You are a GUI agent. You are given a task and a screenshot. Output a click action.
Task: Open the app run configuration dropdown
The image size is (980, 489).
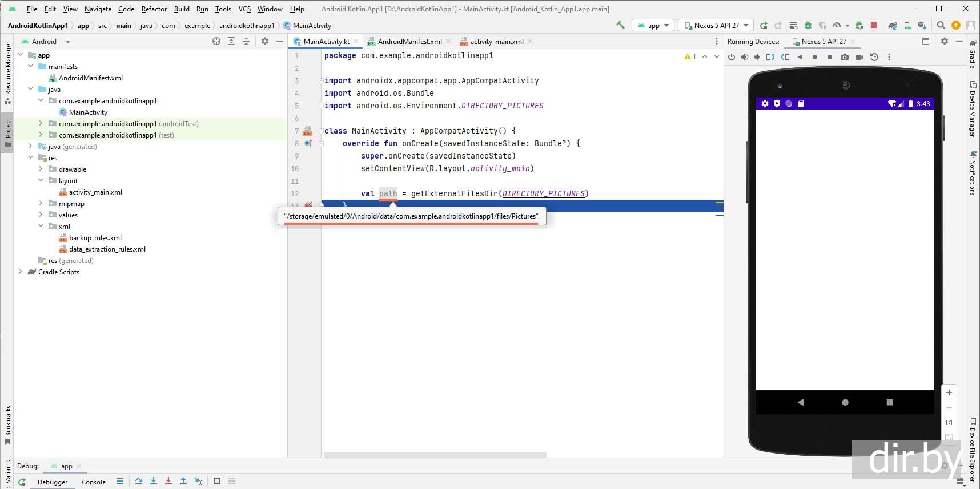click(653, 25)
